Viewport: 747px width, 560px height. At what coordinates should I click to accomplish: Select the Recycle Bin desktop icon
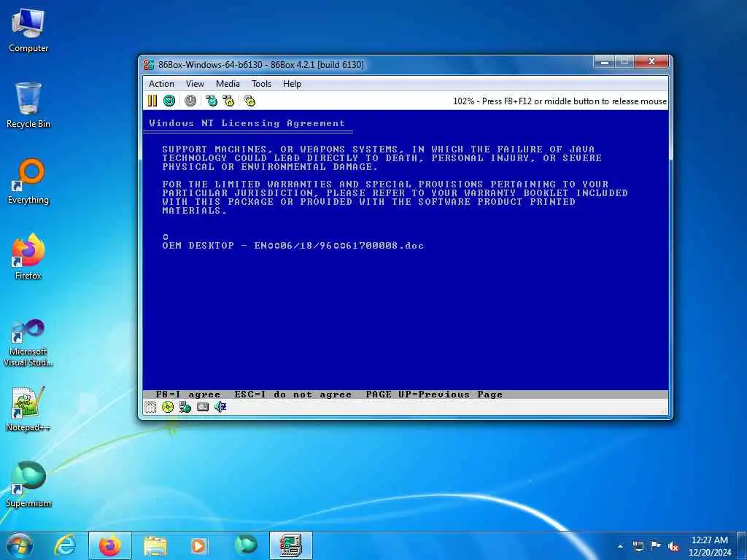point(28,106)
